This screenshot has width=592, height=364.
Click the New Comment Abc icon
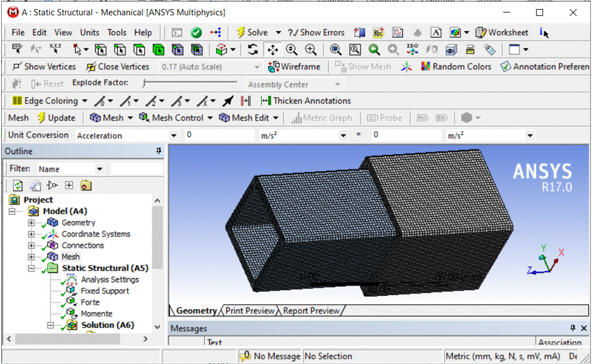[x=379, y=33]
